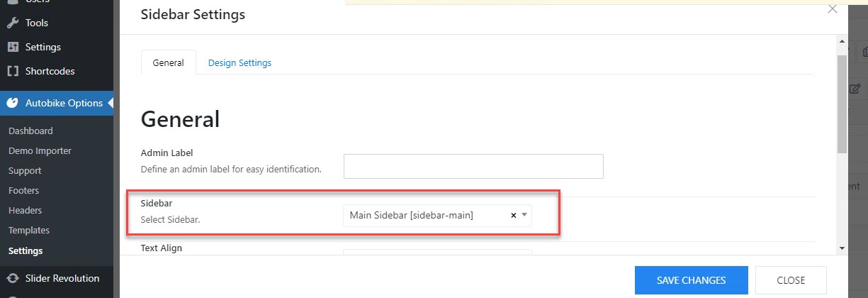Screen dimensions: 868x298
Task: Open Templates submenu item
Action: pyautogui.click(x=29, y=231)
